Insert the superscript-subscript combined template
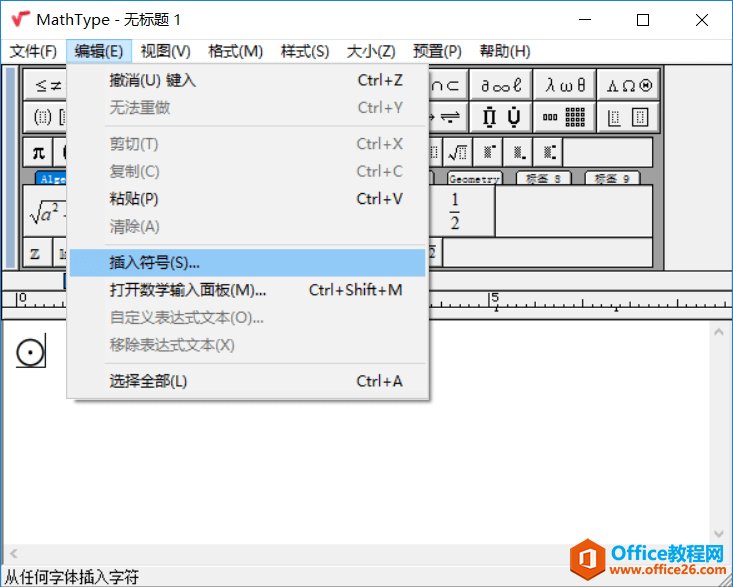 (x=548, y=152)
